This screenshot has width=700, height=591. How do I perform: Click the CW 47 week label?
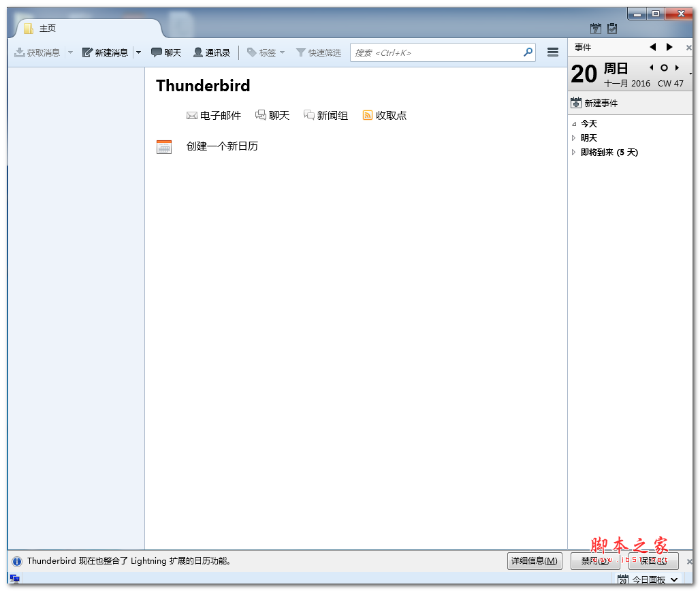671,84
